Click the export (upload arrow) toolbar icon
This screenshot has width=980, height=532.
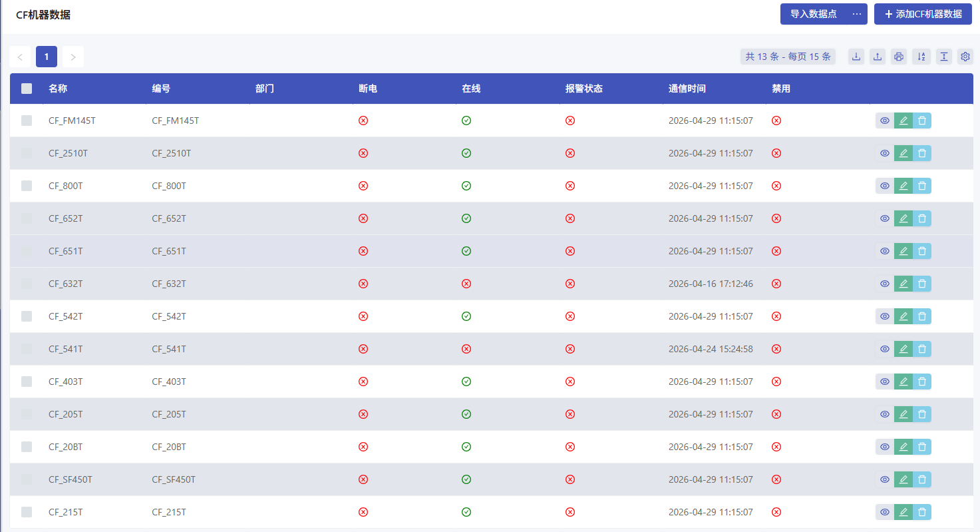pos(878,57)
